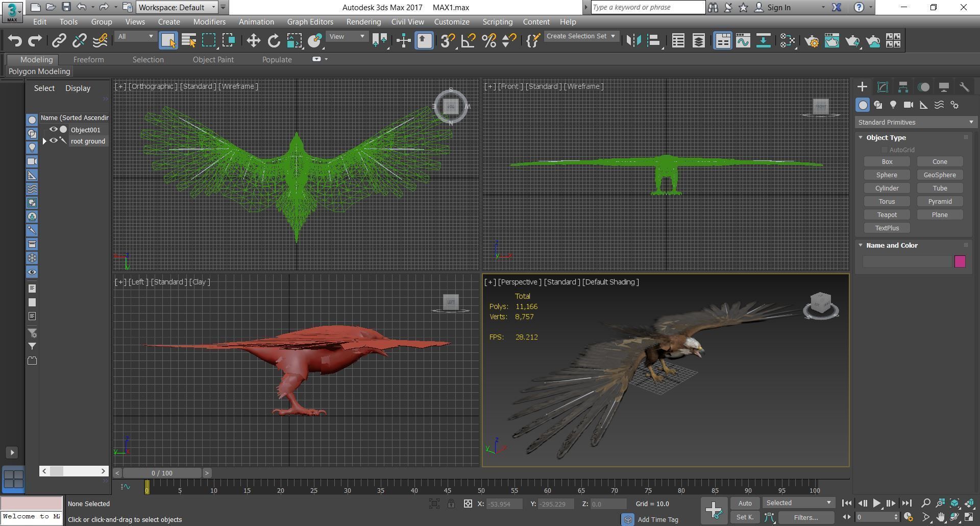Open the Standard Primitives dropdown

(916, 122)
